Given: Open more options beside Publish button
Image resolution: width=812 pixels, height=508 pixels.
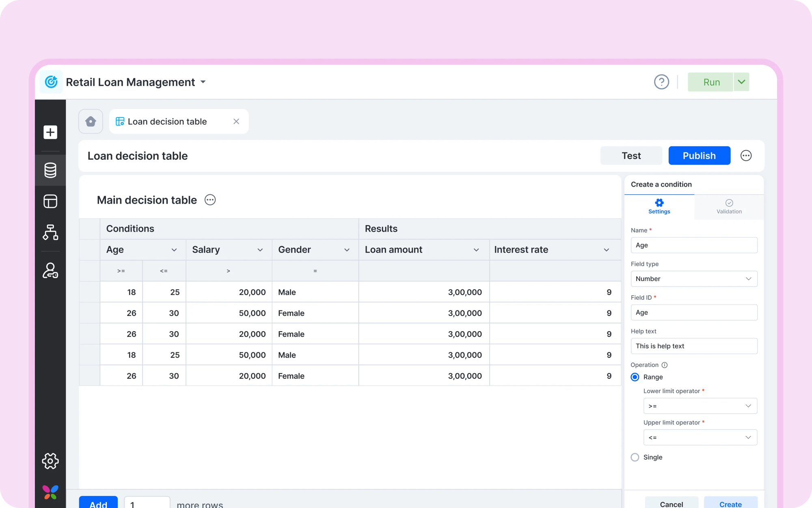Looking at the screenshot, I should [746, 156].
